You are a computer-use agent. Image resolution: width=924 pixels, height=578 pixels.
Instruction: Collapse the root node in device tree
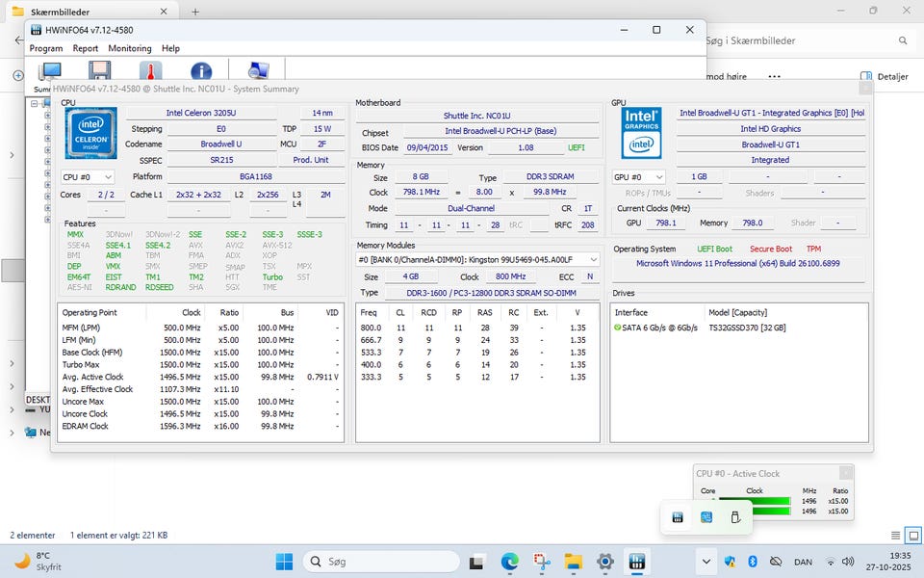[x=34, y=103]
